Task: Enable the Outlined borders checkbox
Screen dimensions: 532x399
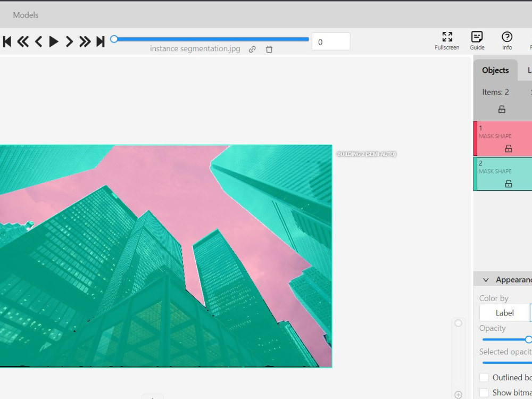Action: point(484,377)
